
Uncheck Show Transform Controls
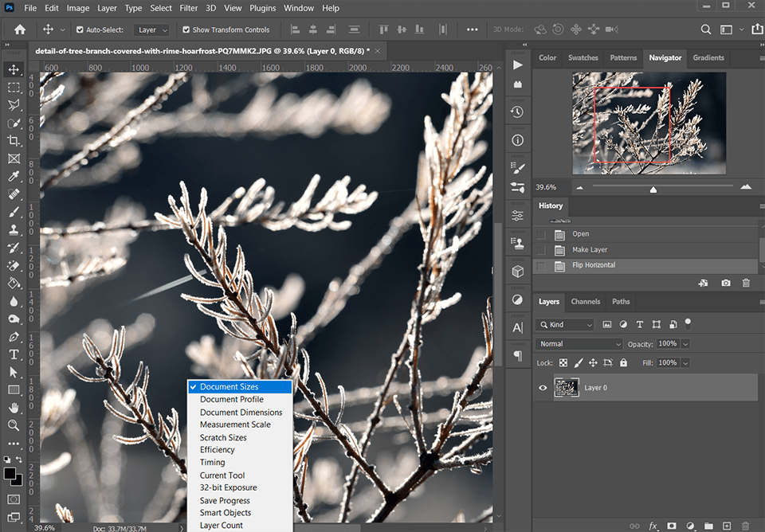(186, 30)
